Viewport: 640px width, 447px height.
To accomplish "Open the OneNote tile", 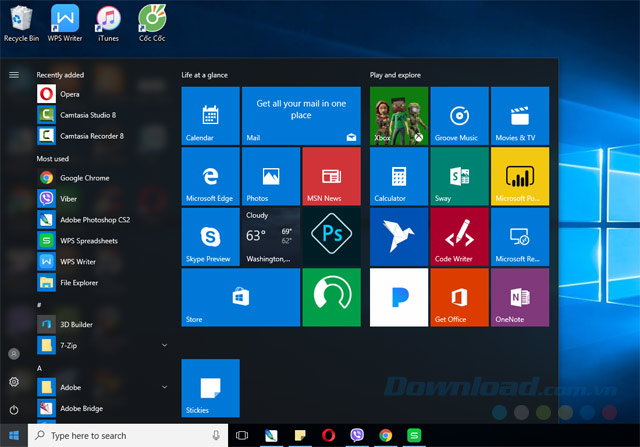I will pyautogui.click(x=520, y=298).
